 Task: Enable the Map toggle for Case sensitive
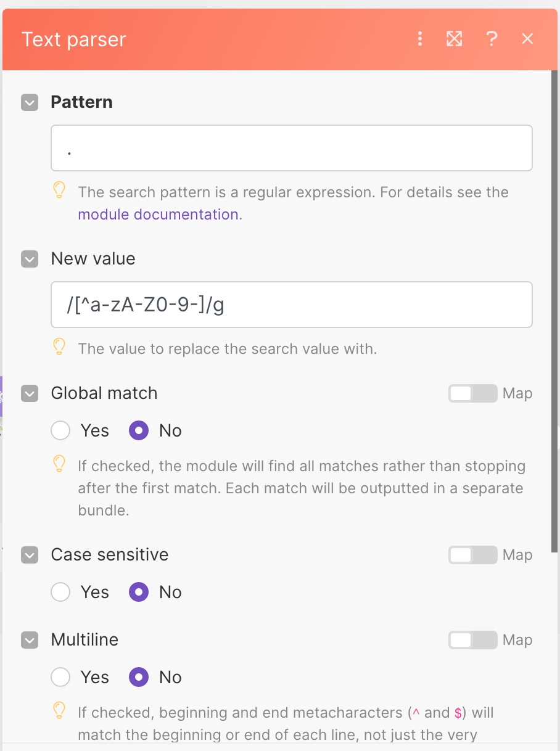(x=472, y=555)
